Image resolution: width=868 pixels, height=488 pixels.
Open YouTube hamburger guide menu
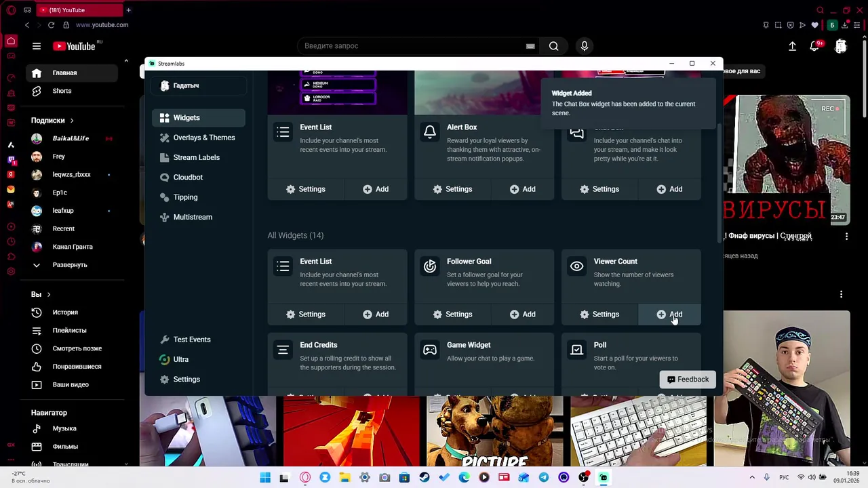coord(37,46)
